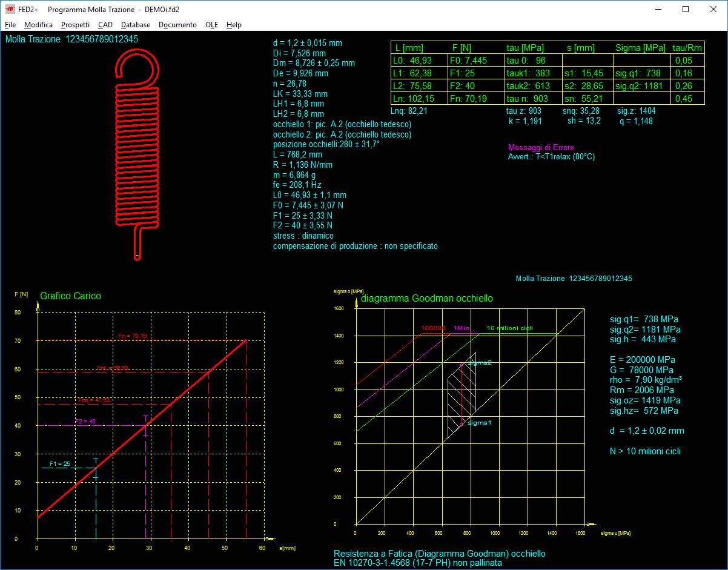728x570 pixels.
Task: Open the CAD menu
Action: tap(105, 25)
